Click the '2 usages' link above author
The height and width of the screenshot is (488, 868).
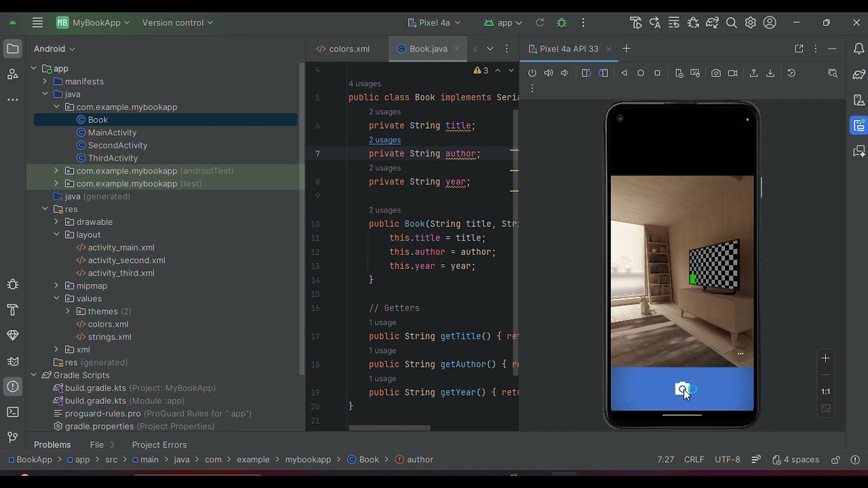coord(384,140)
